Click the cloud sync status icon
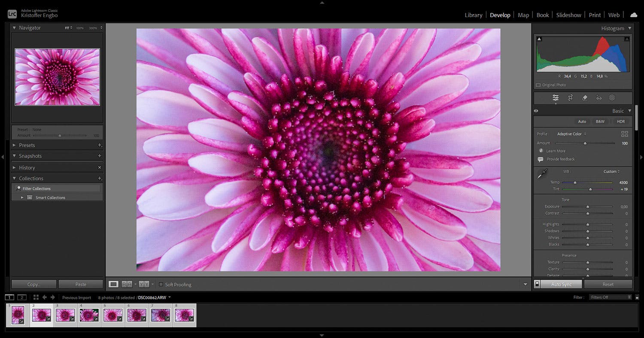The image size is (644, 338). pyautogui.click(x=634, y=15)
